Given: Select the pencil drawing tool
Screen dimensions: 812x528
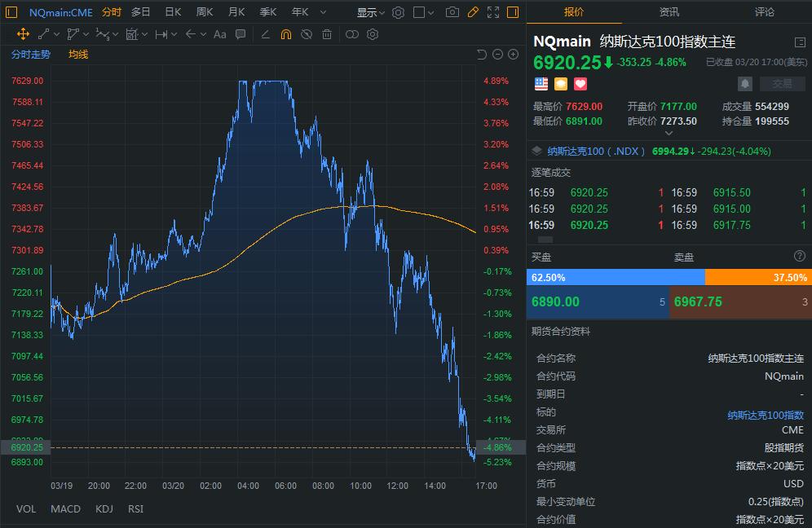Looking at the screenshot, I should (474, 11).
